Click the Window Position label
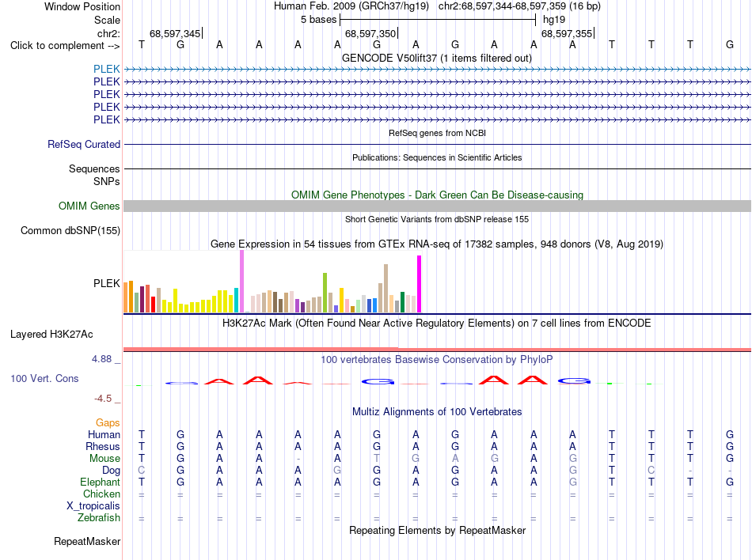The height and width of the screenshot is (560, 752). click(82, 6)
